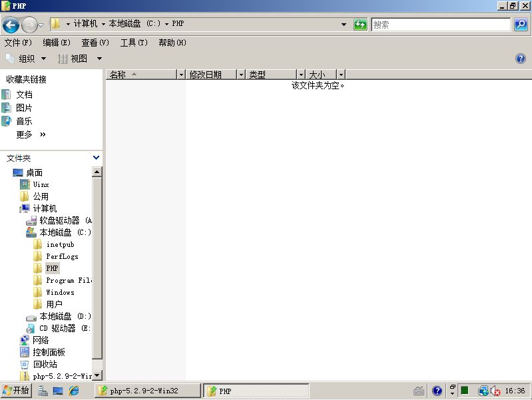The image size is (532, 400).
Task: Sort by the 类型 column header
Action: coord(271,75)
